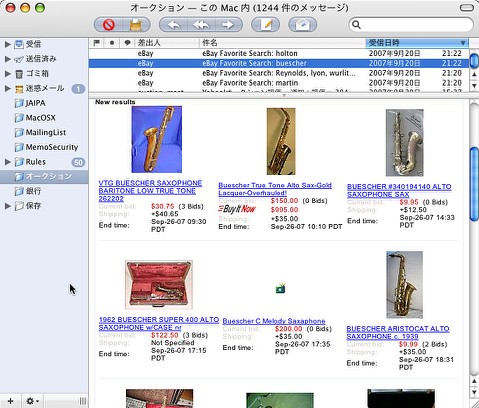The height and width of the screenshot is (408, 479).
Task: Open BUESCHER #340194140 ALTO SAXOPHONE link
Action: point(399,191)
